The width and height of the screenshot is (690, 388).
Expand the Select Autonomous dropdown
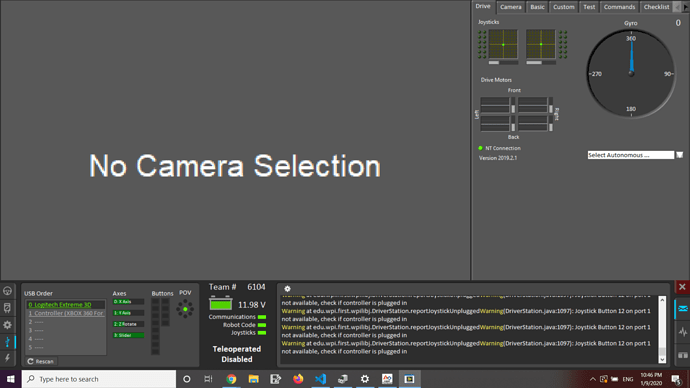(x=679, y=155)
